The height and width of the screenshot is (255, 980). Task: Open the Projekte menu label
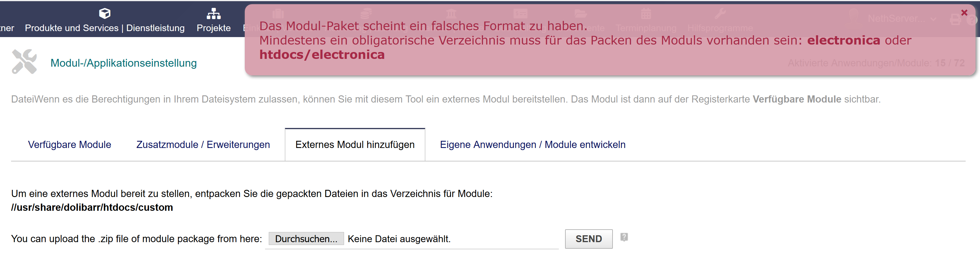click(213, 28)
